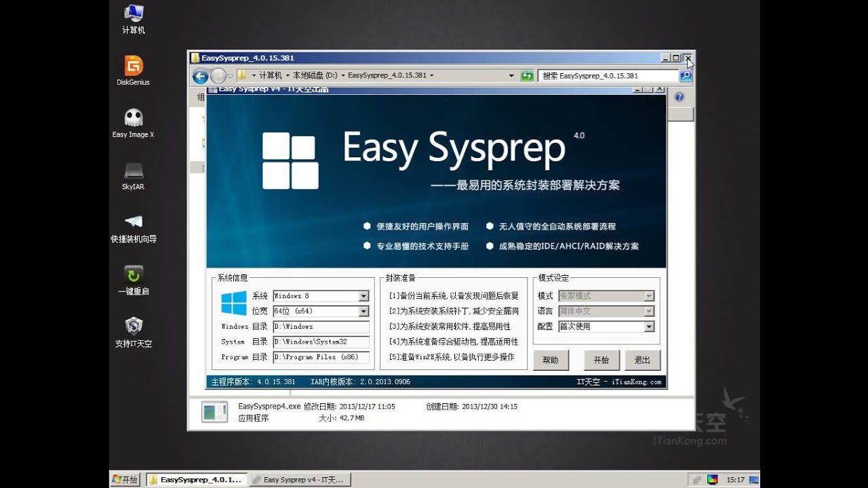Expand the arrow after EasySysprep_4.0.15.381 breadcrumb

431,76
